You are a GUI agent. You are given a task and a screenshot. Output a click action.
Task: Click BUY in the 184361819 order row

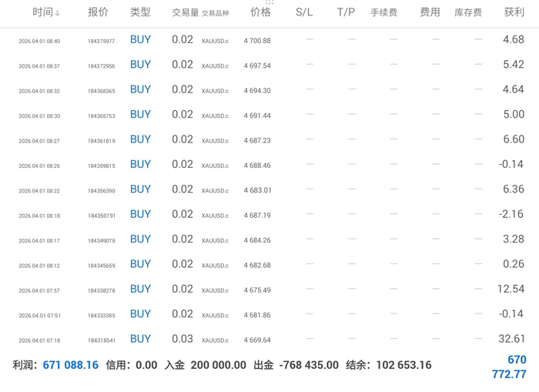coord(140,139)
